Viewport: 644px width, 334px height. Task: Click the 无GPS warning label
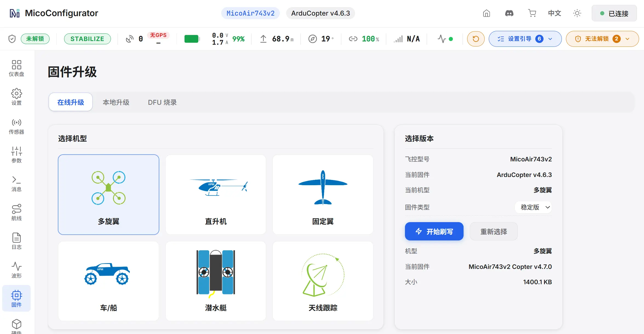(158, 35)
